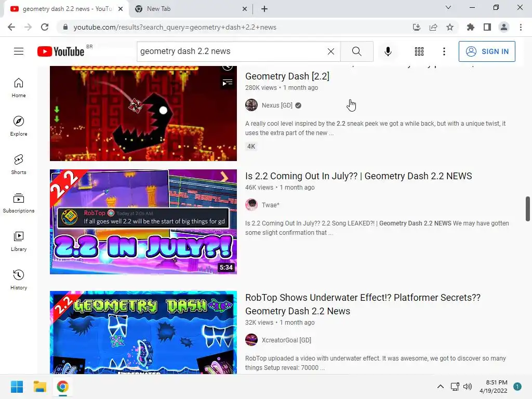This screenshot has width=532, height=399.
Task: Install app icon in address bar
Action: (x=417, y=27)
